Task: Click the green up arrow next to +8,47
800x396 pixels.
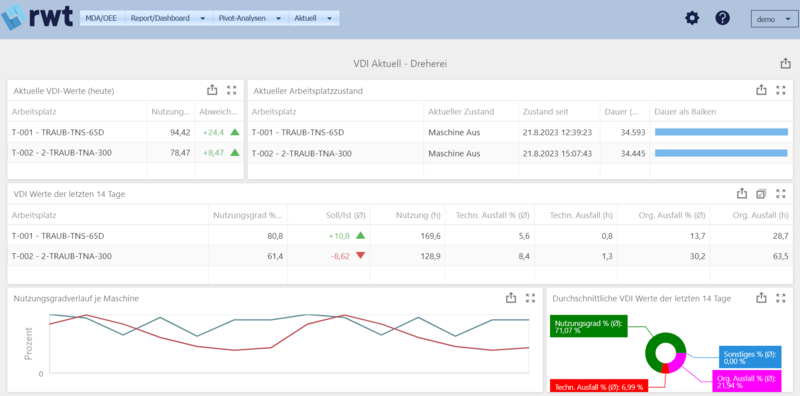Action: coord(235,152)
